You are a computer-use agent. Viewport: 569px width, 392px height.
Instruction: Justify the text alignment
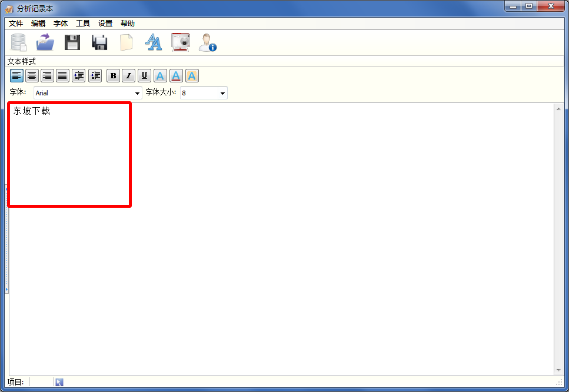pos(62,75)
